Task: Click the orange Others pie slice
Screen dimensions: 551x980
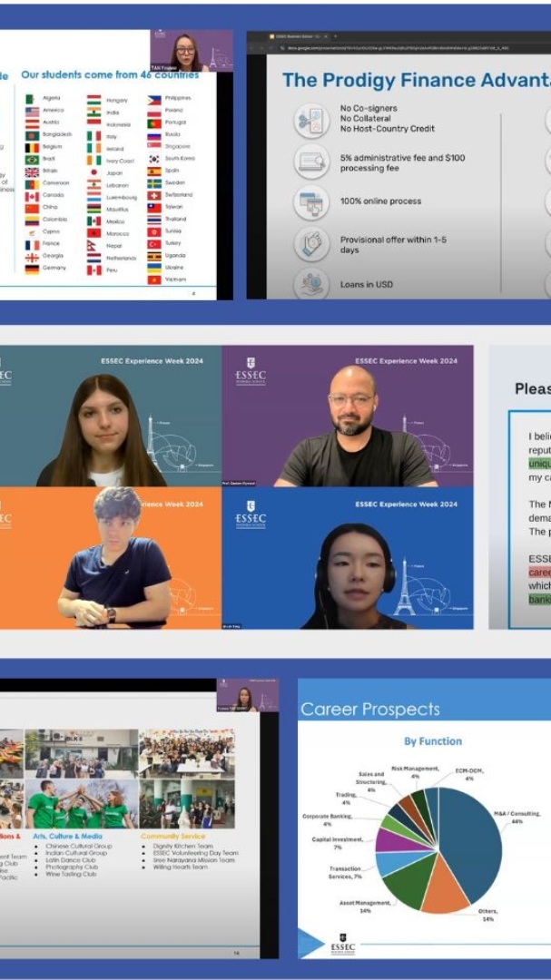Action: pos(446,885)
